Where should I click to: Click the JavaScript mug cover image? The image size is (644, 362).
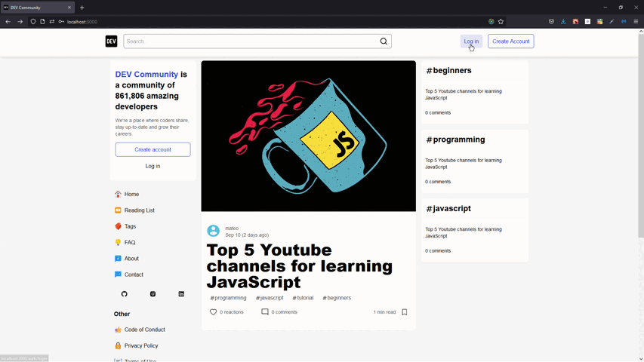point(309,137)
